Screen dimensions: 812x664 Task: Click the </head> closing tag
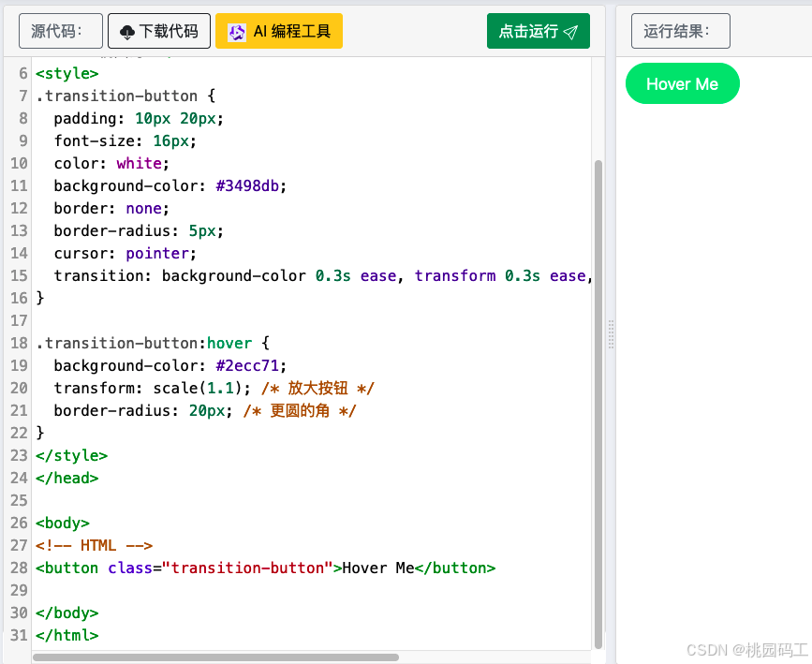66,478
